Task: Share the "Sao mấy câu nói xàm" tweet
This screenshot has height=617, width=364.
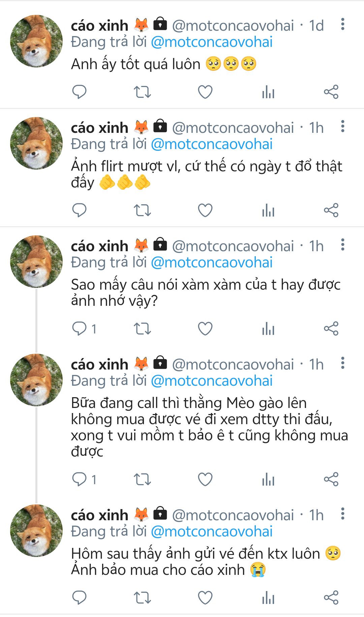Action: tap(331, 329)
